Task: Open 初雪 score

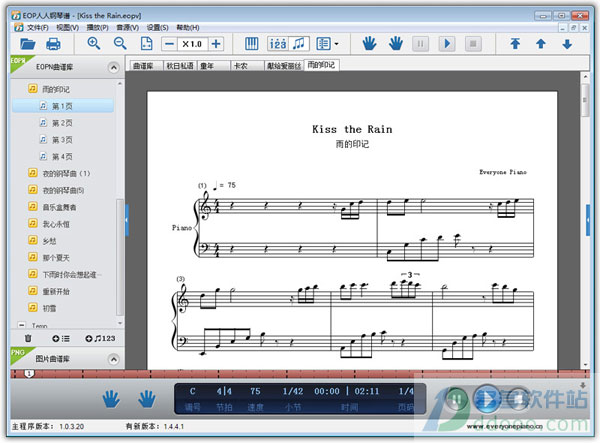Action: click(x=49, y=308)
